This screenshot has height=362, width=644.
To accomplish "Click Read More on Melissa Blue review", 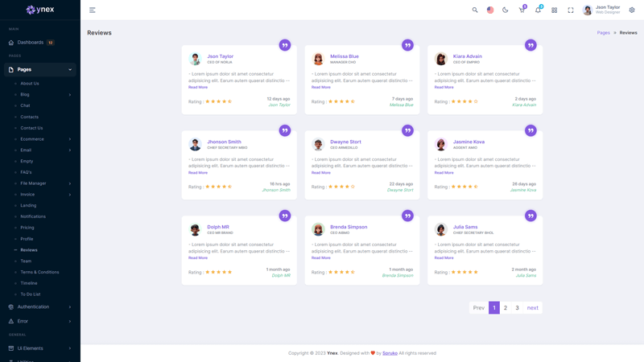I will [320, 87].
